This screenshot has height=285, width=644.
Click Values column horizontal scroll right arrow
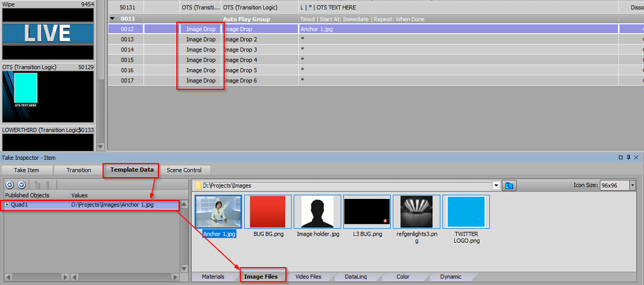coord(175,277)
